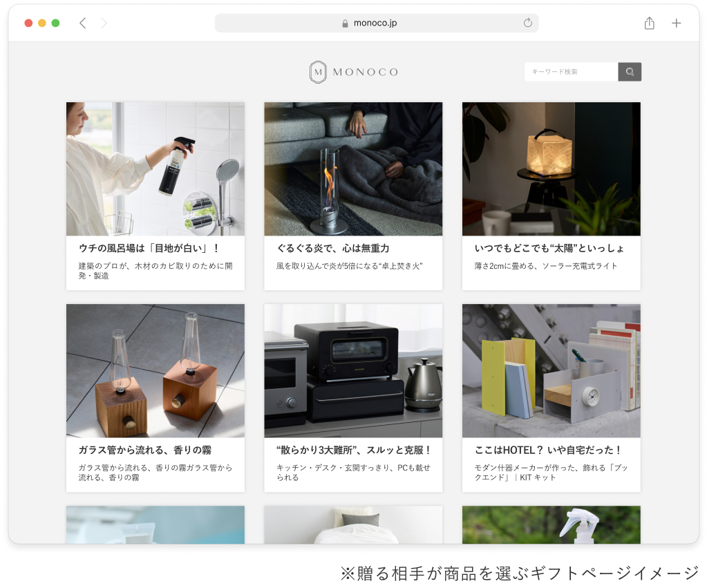707x588 pixels.
Task: Open the tabletop fire lamp photo
Action: click(x=353, y=169)
